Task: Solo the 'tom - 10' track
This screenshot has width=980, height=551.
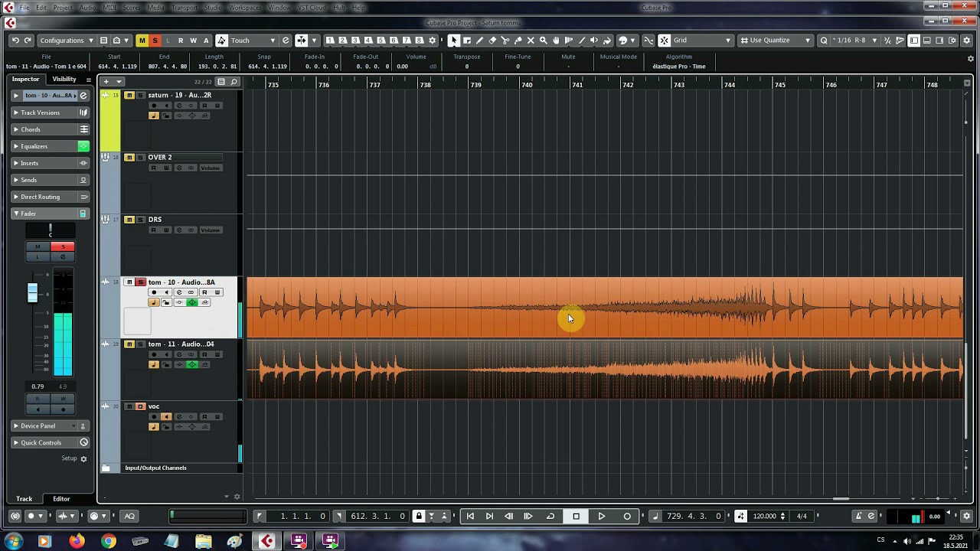Action: point(140,282)
